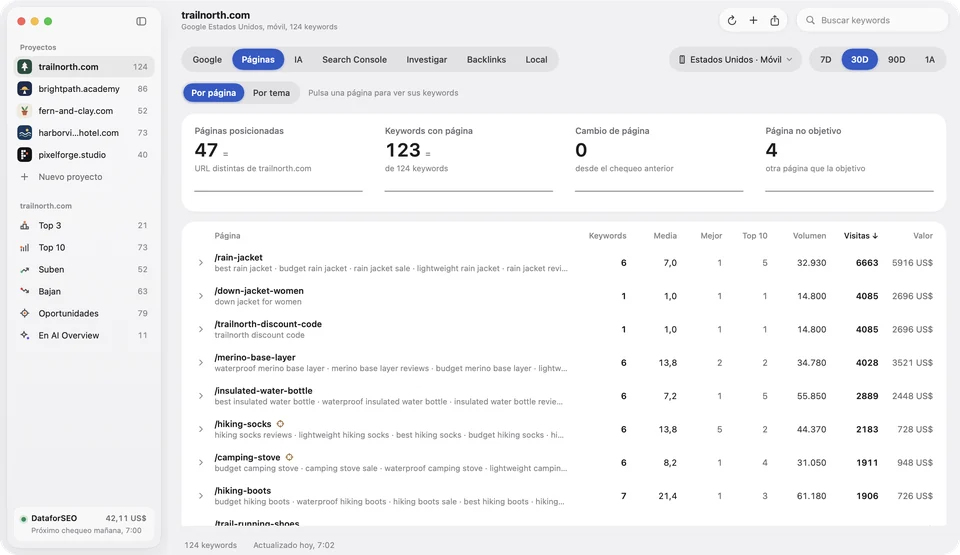Viewport: 960px width, 555px height.
Task: Expand the /merino-base-layer row
Action: coord(201,363)
